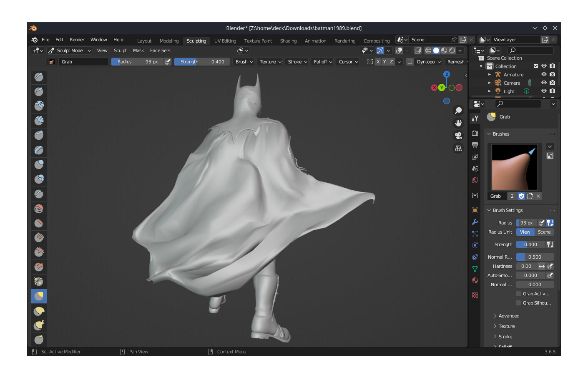
Task: Open the Face Sets menu
Action: tap(160, 50)
